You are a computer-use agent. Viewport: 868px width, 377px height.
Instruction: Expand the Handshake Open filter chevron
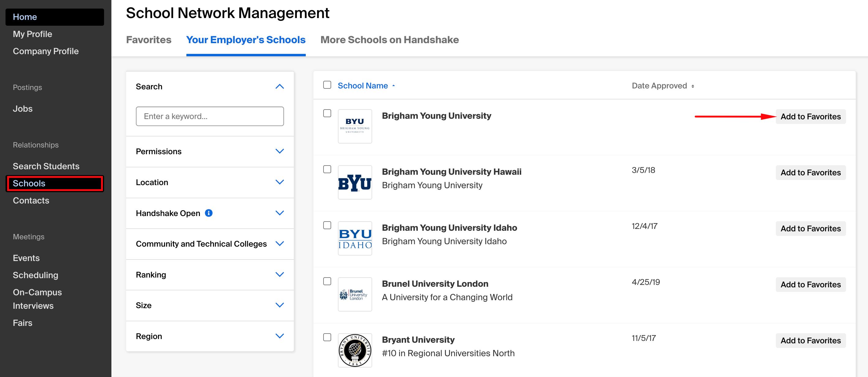coord(279,213)
